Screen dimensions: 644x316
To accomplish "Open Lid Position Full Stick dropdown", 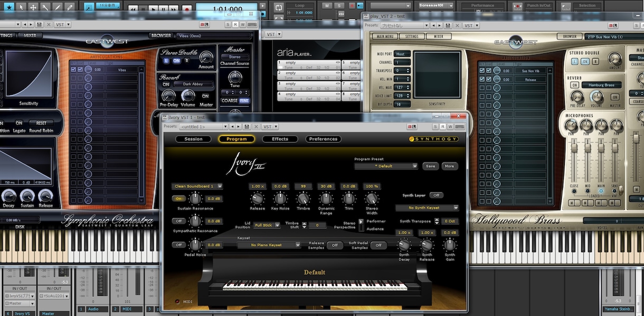I will (267, 225).
